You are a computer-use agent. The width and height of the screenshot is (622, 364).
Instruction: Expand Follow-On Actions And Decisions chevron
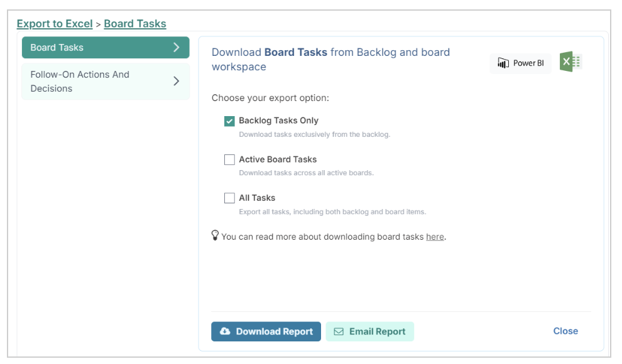177,81
